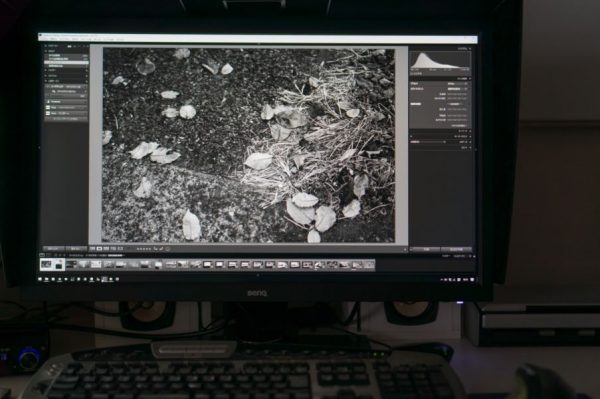Screen dimensions: 600x399
Task: Select the Loupe view icon in toolbar
Action: [99, 249]
